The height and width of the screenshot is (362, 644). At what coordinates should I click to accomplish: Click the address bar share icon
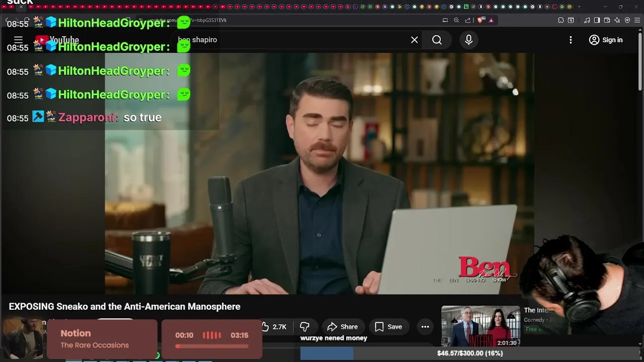tap(468, 20)
